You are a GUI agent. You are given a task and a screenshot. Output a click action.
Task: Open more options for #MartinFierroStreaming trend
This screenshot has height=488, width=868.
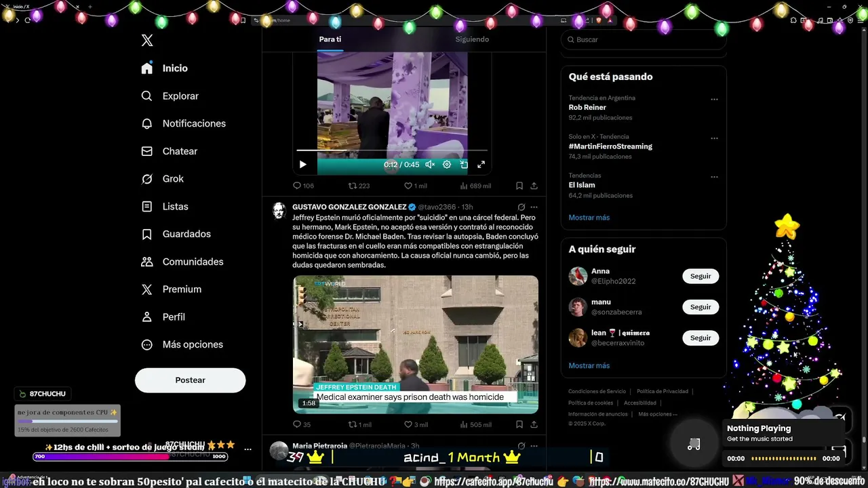point(714,138)
